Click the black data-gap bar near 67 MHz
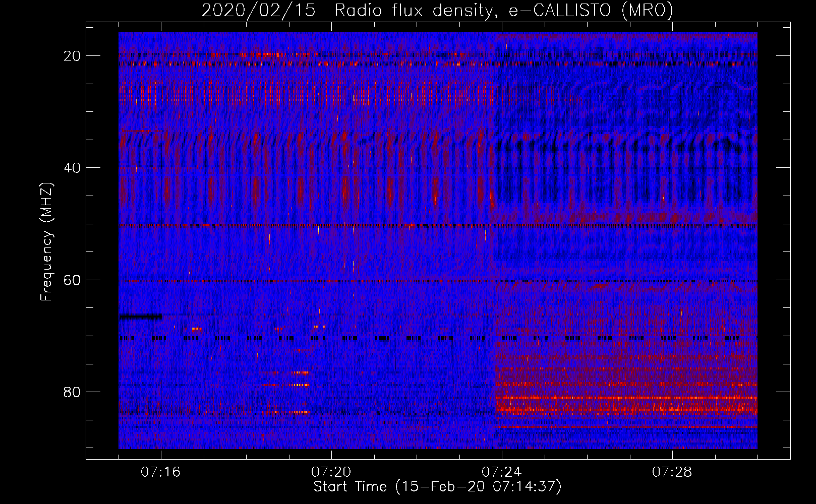This screenshot has height=504, width=816. pos(141,317)
